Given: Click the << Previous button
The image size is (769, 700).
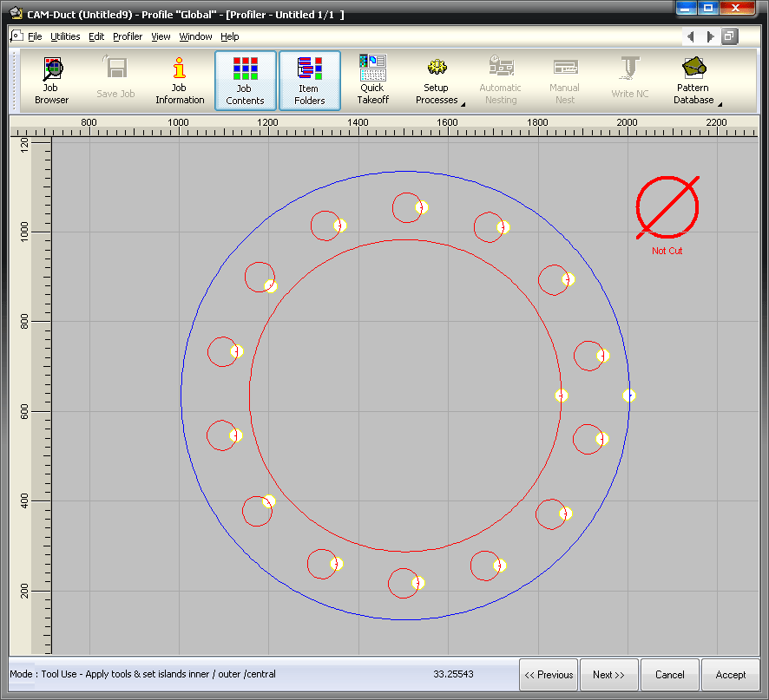Looking at the screenshot, I should 549,675.
